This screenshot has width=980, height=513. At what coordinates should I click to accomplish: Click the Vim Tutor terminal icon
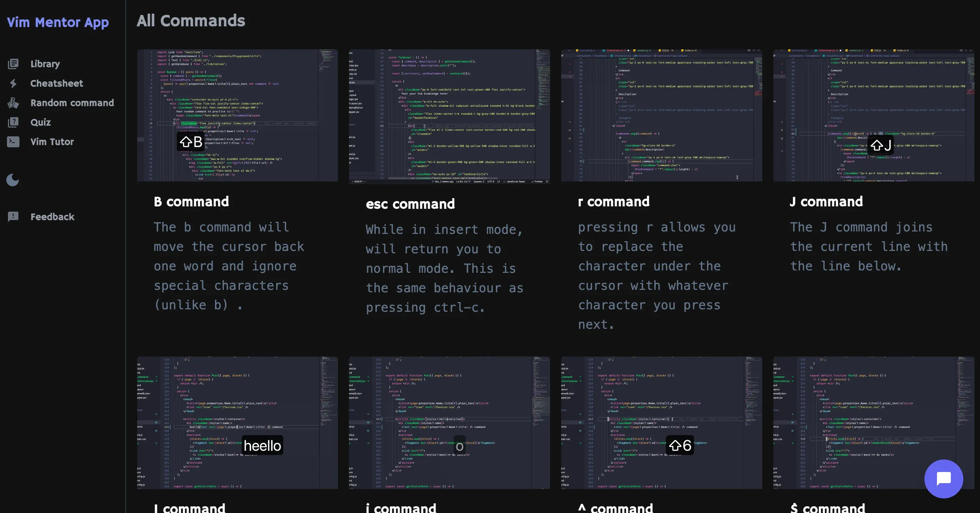coord(13,142)
